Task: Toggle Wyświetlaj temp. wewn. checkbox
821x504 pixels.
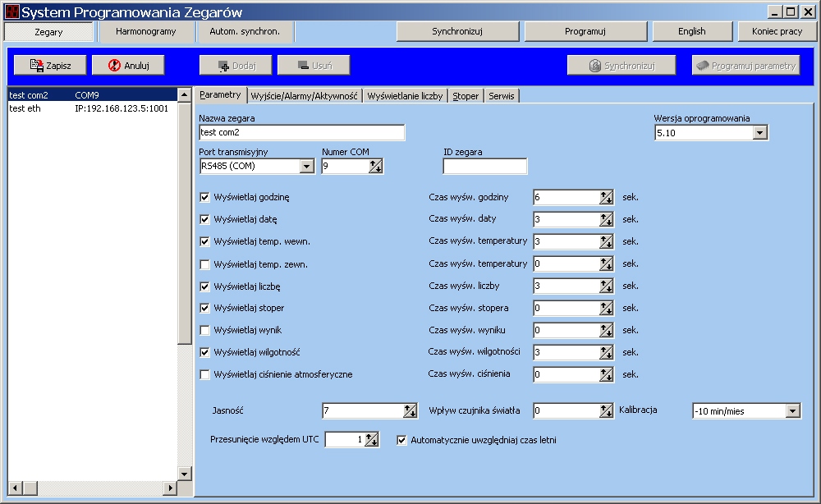Action: [x=204, y=242]
